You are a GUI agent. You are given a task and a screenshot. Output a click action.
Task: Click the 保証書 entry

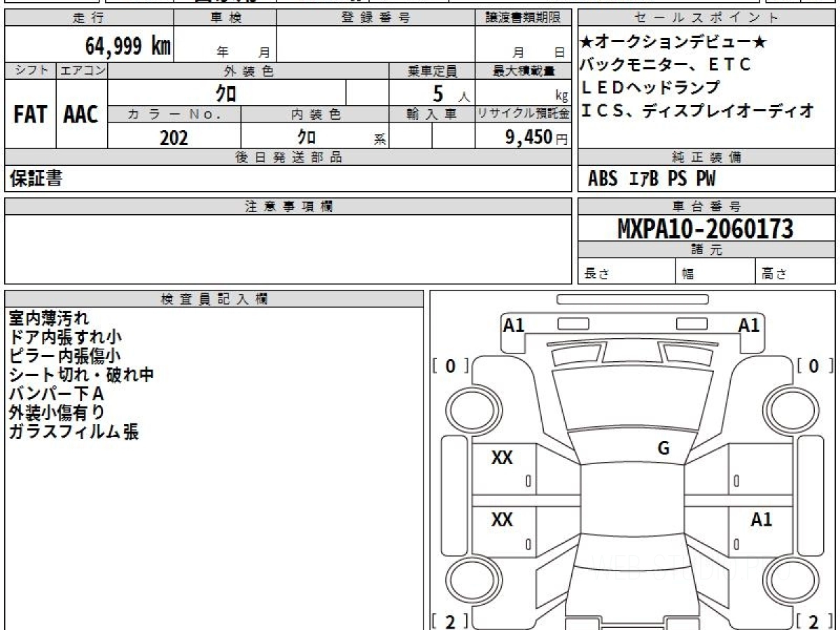coord(36,178)
